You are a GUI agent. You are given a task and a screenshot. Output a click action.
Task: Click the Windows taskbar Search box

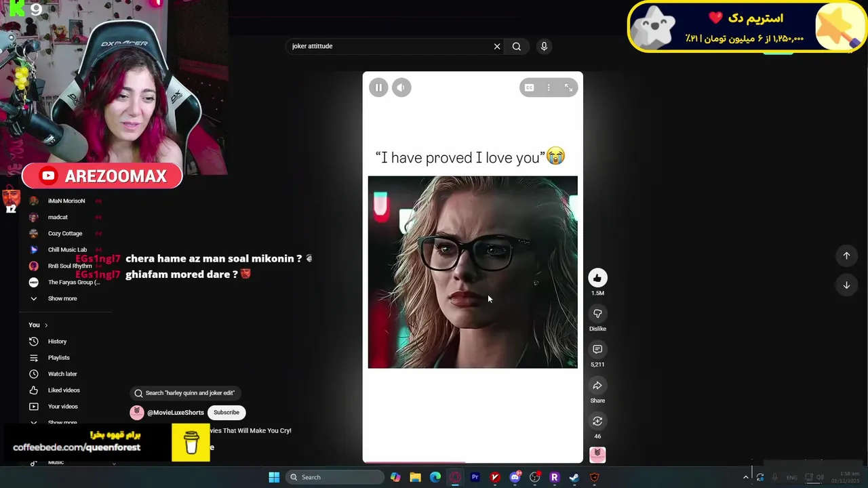tap(335, 477)
